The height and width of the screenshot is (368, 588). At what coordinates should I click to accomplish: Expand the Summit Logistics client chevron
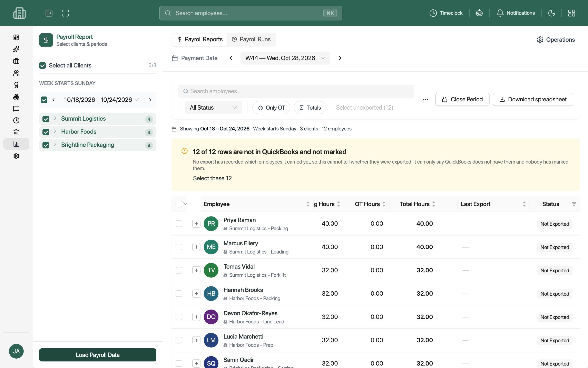(55, 118)
